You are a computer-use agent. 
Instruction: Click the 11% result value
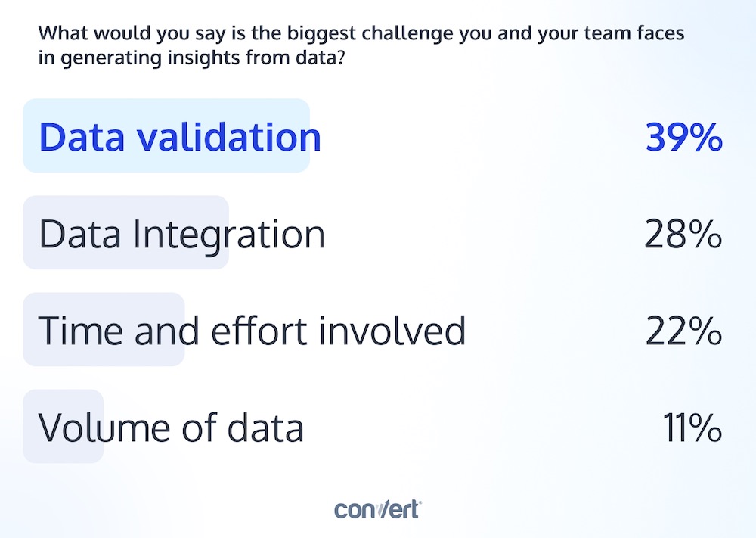point(692,428)
